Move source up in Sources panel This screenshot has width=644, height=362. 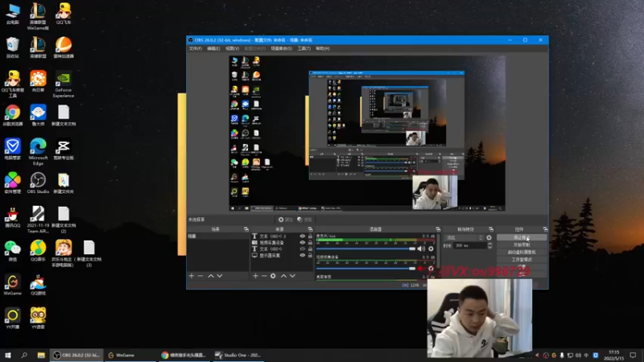click(283, 276)
